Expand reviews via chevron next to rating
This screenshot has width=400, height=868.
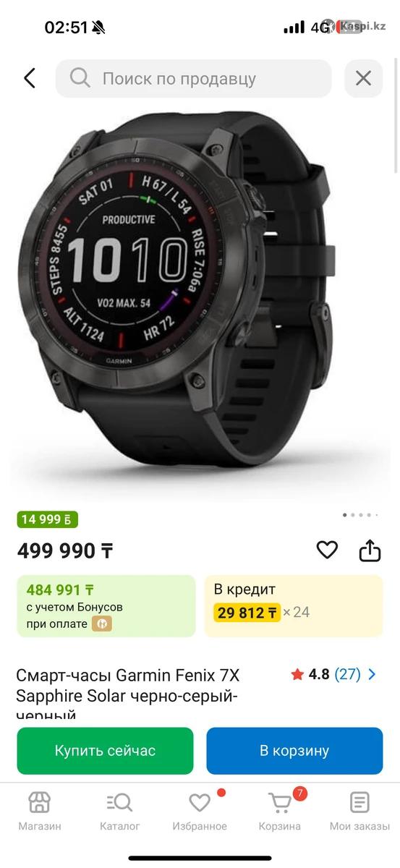(x=372, y=674)
